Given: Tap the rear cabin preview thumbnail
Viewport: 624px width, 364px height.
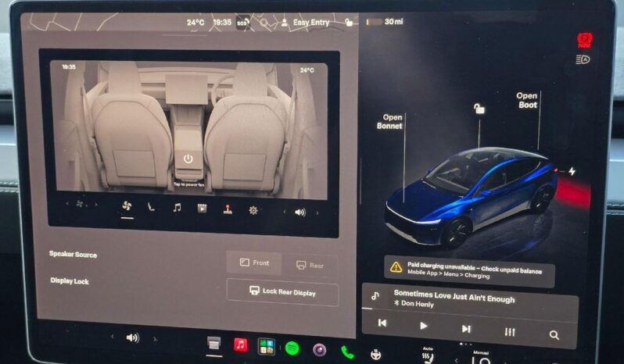Looking at the screenshot, I should (188, 130).
